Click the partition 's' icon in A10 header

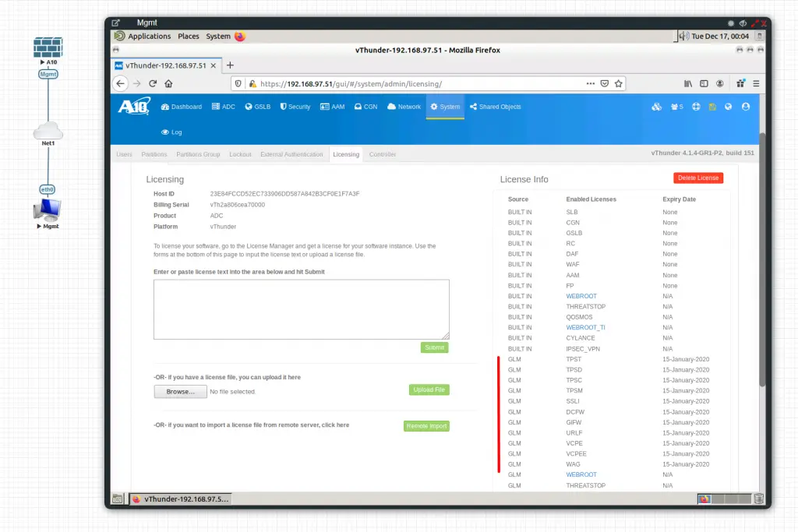tap(677, 107)
